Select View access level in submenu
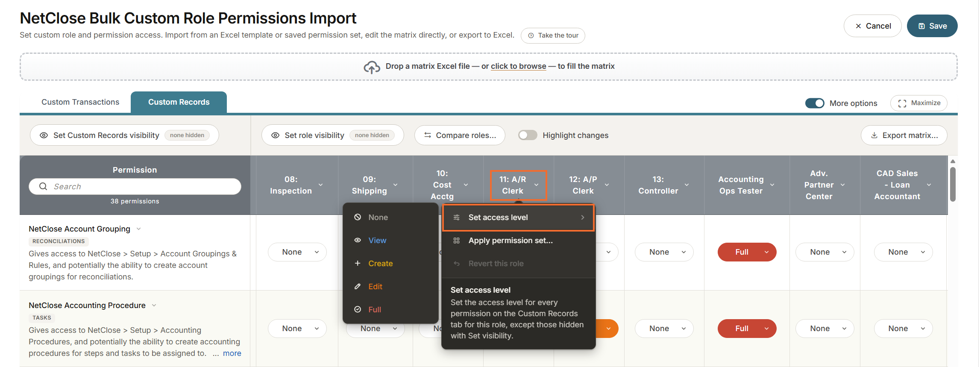 [390, 241]
